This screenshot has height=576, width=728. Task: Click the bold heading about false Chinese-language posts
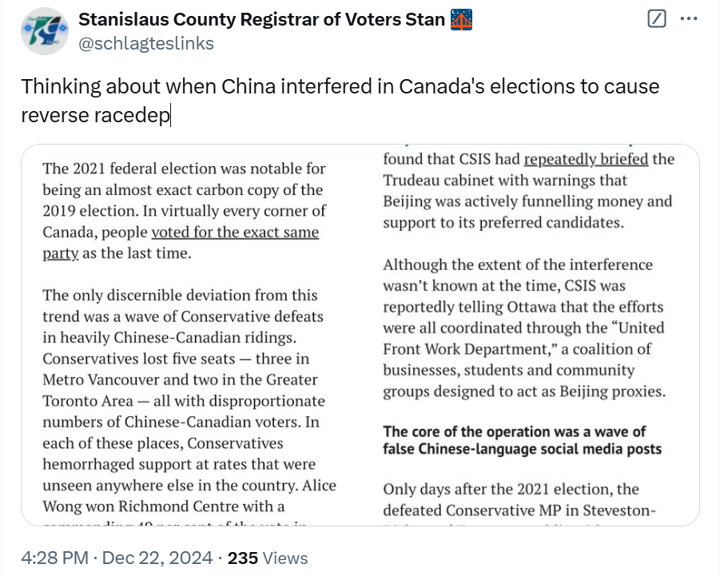point(522,440)
